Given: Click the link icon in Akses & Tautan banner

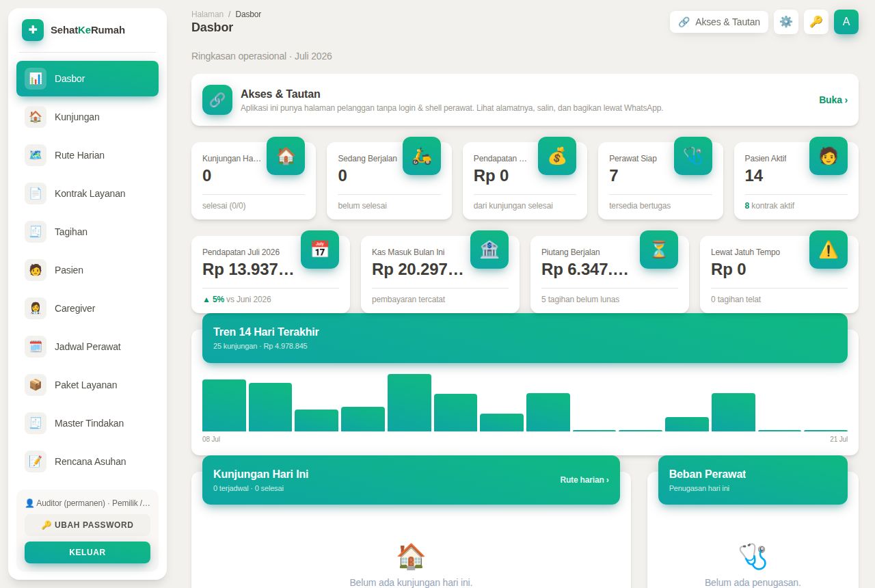Looking at the screenshot, I should coord(217,100).
